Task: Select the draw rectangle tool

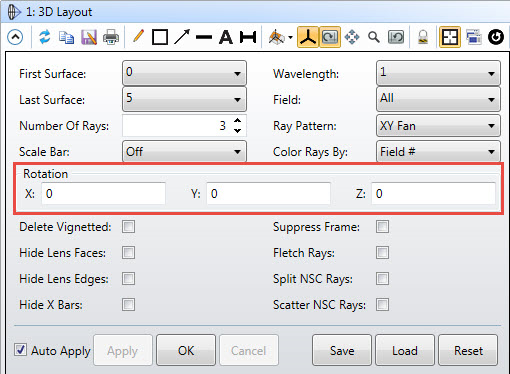Action: click(160, 37)
